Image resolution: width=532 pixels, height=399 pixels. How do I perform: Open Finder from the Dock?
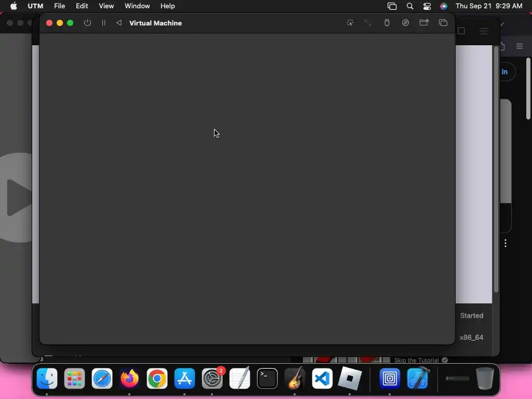point(47,378)
